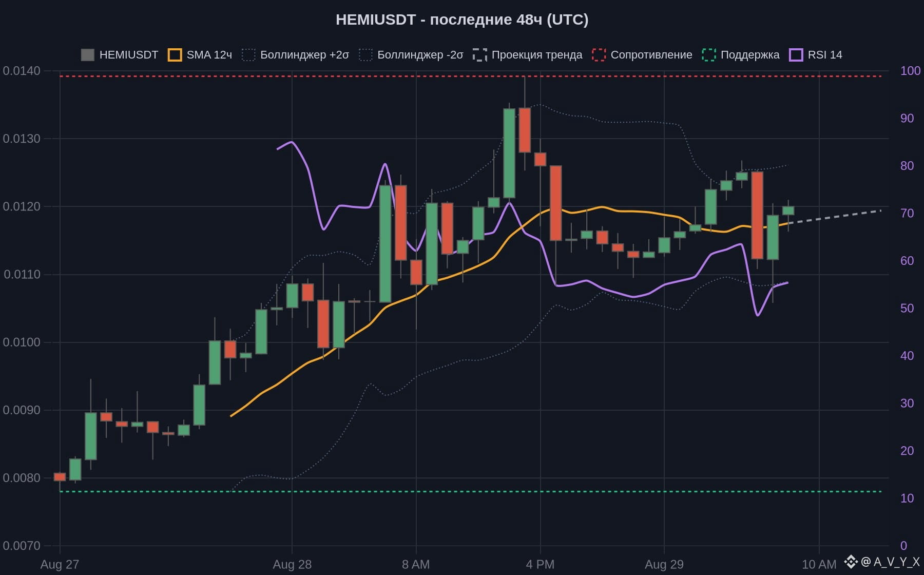
Task: Select the 0.0070 price axis label
Action: (x=22, y=546)
